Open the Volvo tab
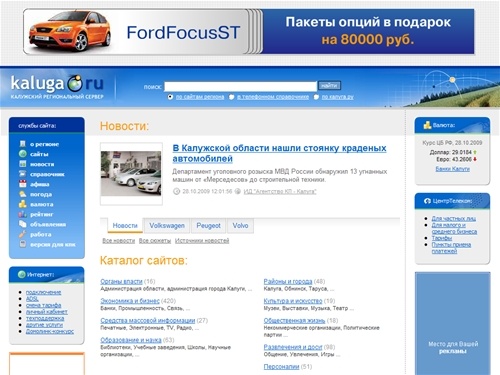Screen dimensions: 500x375 240,226
